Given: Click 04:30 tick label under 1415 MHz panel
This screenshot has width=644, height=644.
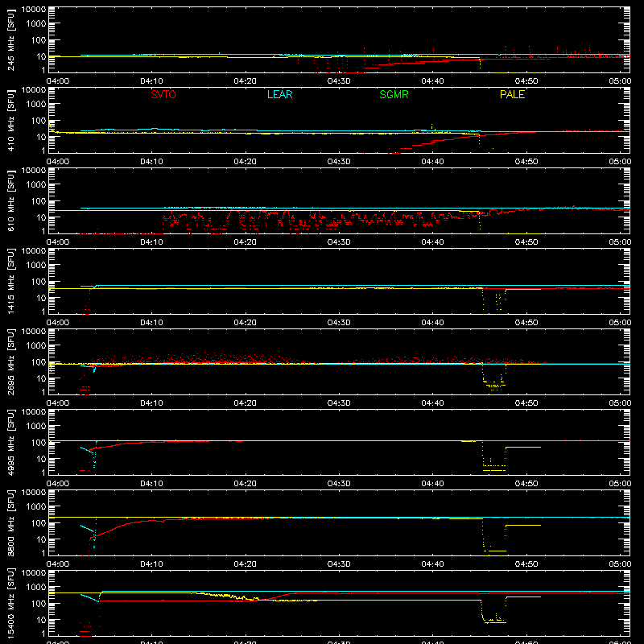Looking at the screenshot, I should 339,323.
